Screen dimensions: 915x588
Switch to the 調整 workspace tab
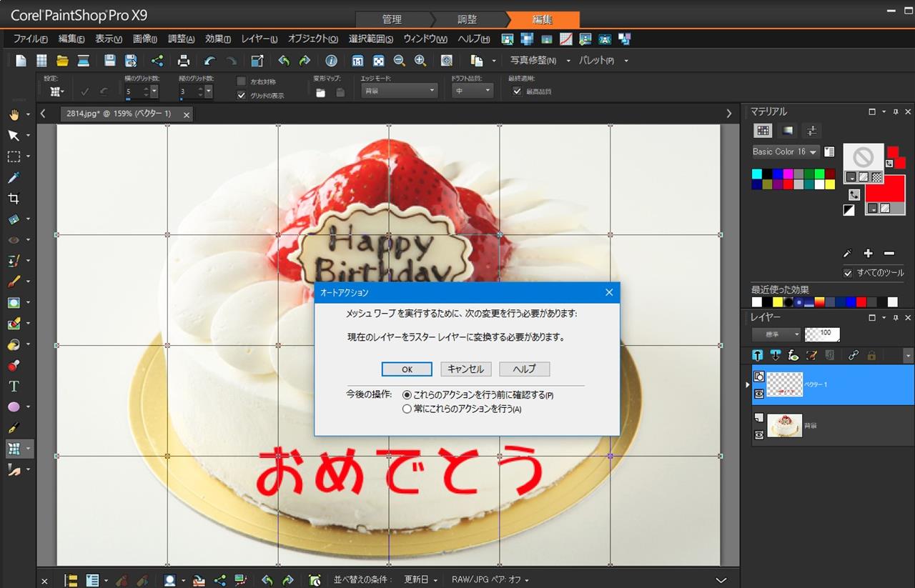click(x=468, y=20)
